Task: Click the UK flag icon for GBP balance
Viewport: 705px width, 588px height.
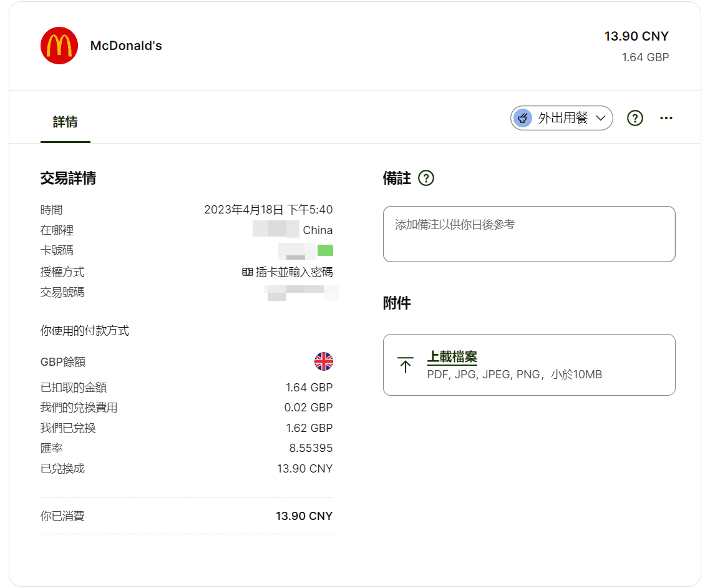Action: 324,361
